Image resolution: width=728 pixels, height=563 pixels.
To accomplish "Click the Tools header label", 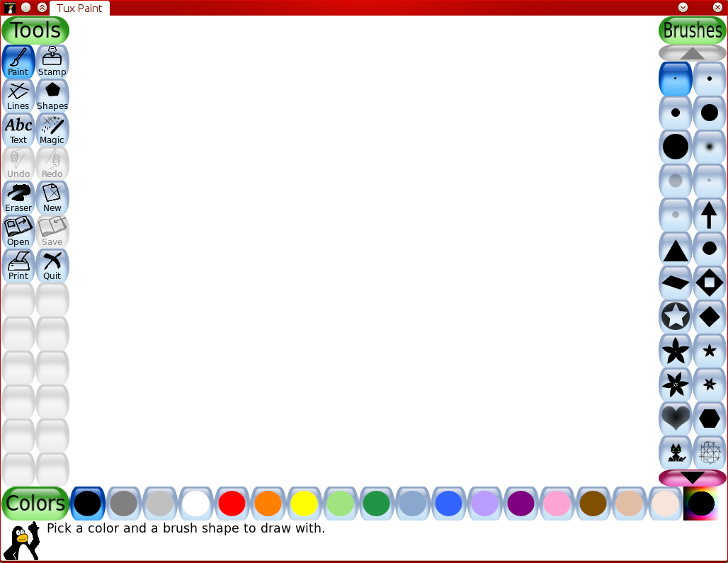I will click(35, 30).
